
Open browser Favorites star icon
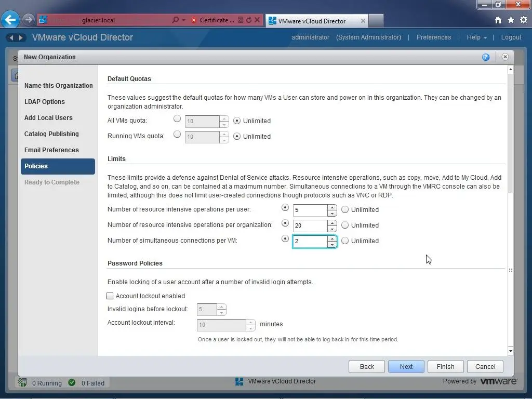[511, 20]
